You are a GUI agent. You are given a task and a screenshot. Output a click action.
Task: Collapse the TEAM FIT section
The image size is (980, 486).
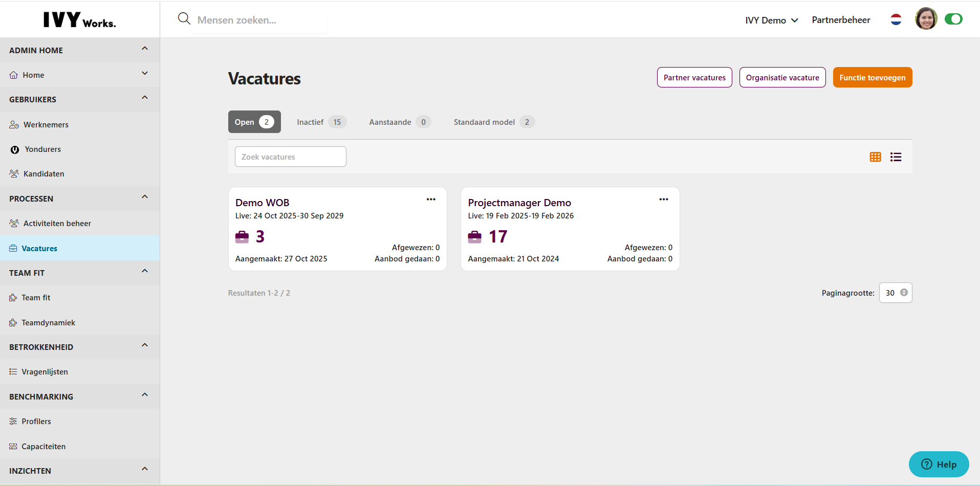[x=145, y=272]
